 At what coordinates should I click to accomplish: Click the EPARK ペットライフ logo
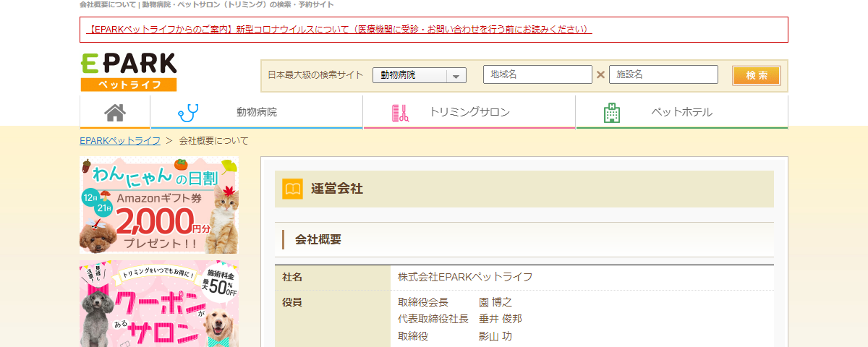tap(129, 72)
